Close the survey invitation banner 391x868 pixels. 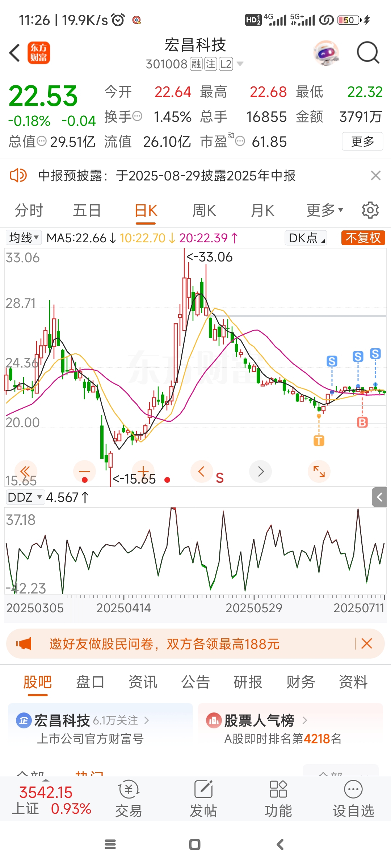[x=367, y=643]
